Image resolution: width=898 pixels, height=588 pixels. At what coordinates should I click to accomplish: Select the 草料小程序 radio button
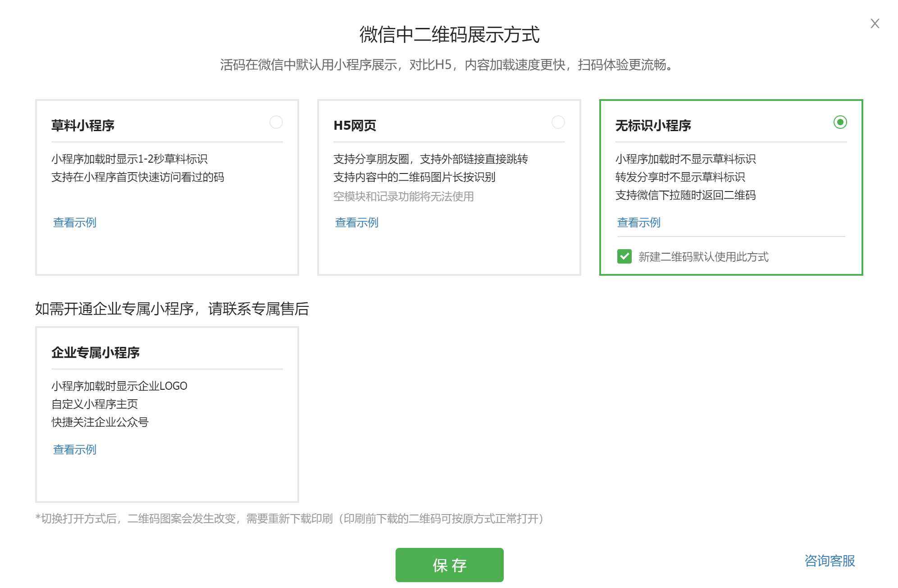276,122
